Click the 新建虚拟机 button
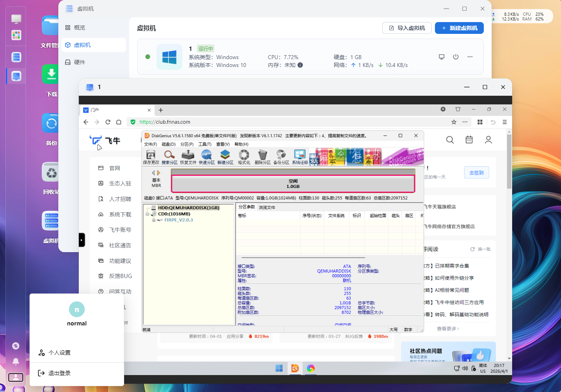561x392 pixels. 459,28
